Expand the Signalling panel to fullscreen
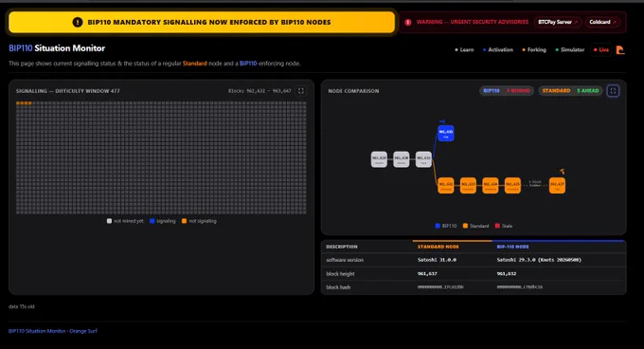 (x=300, y=91)
